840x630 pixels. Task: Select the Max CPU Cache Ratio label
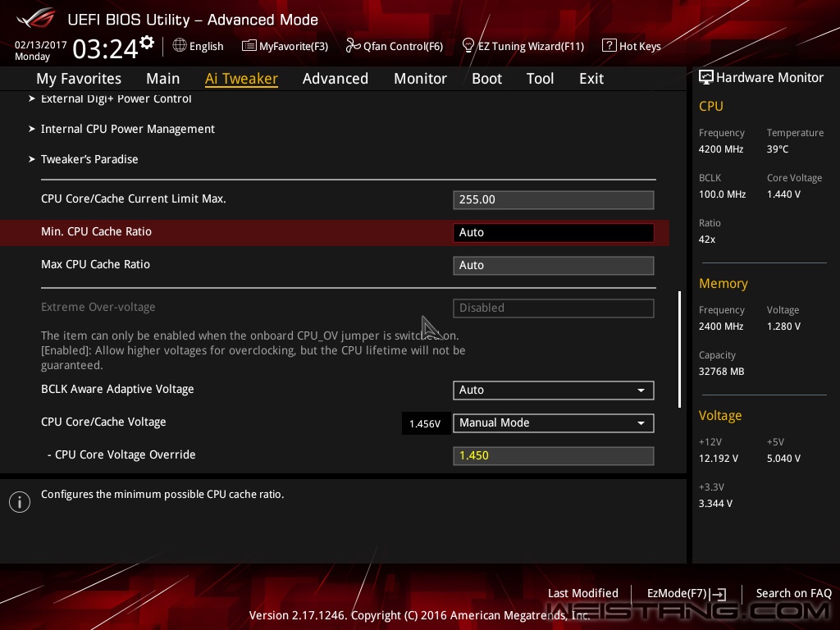click(95, 264)
